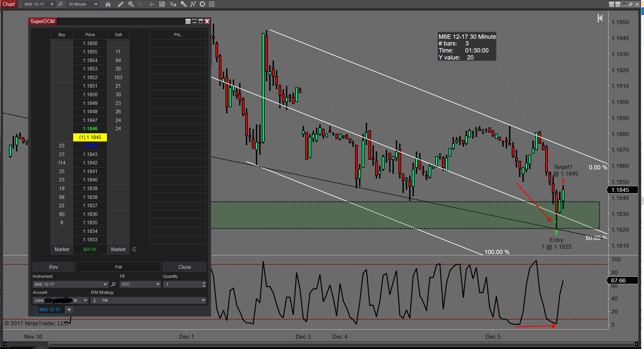The width and height of the screenshot is (644, 349).
Task: Click the sell cell with 94 at 1.1854
Action: 118,61
